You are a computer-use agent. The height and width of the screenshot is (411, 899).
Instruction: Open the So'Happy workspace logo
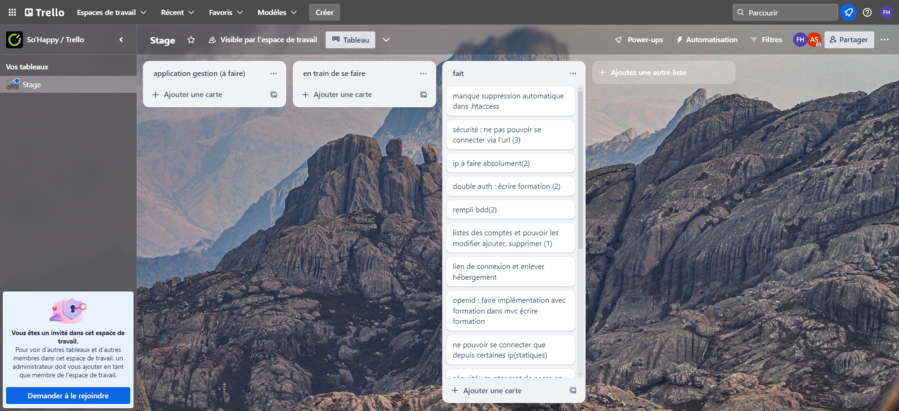point(14,40)
